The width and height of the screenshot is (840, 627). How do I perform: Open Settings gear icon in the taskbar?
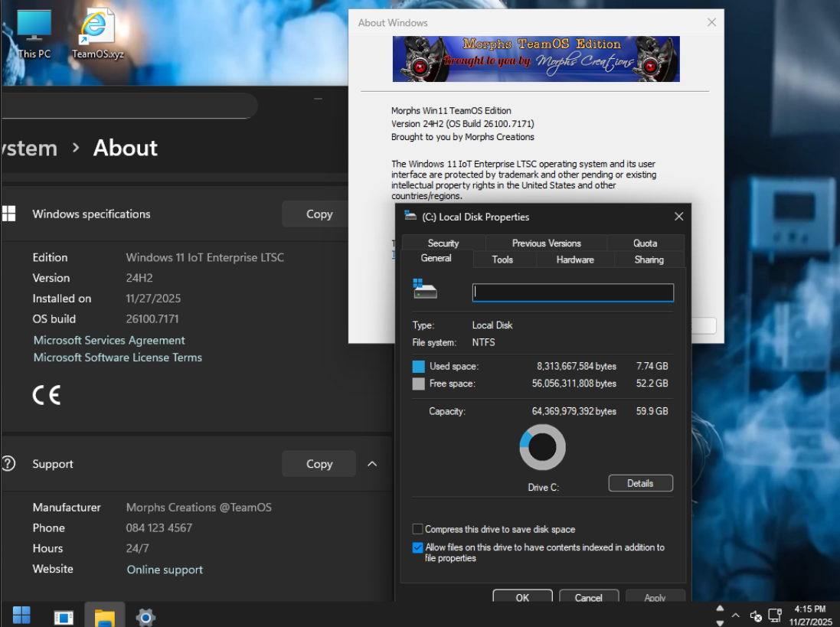(x=145, y=616)
